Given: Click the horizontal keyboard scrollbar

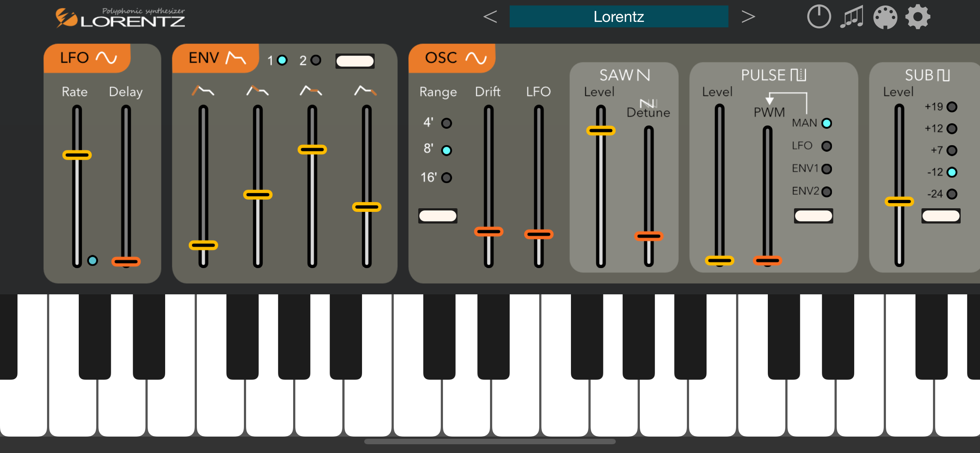Looking at the screenshot, I should pos(490,442).
